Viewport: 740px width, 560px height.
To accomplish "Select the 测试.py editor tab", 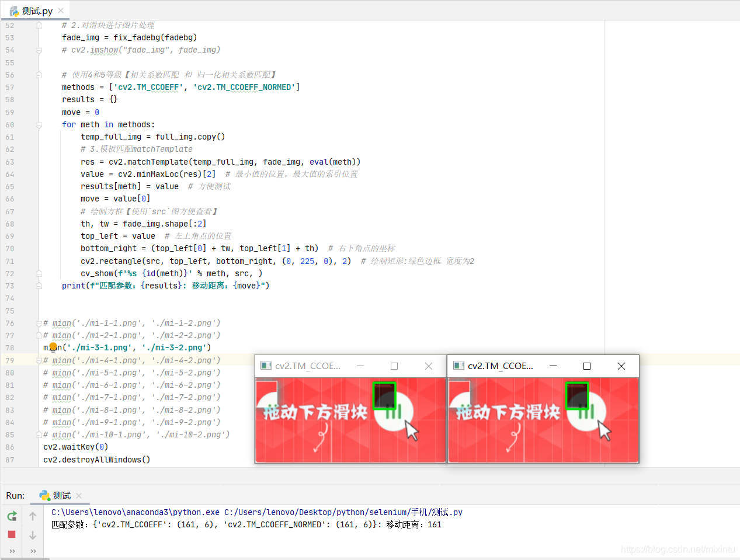I will coord(36,11).
